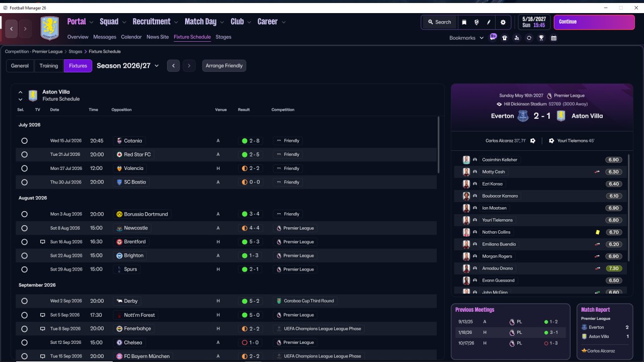Click the shirt kit shortcut icon
The image size is (644, 362).
click(505, 38)
